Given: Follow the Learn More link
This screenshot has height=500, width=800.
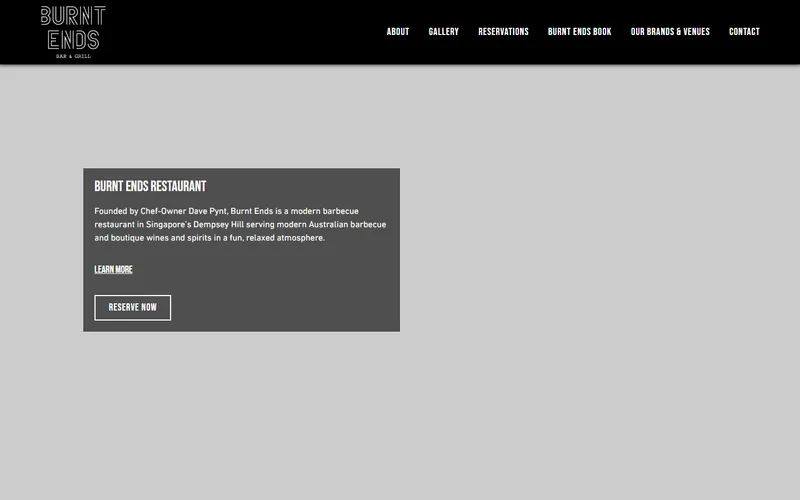Looking at the screenshot, I should coord(113,269).
